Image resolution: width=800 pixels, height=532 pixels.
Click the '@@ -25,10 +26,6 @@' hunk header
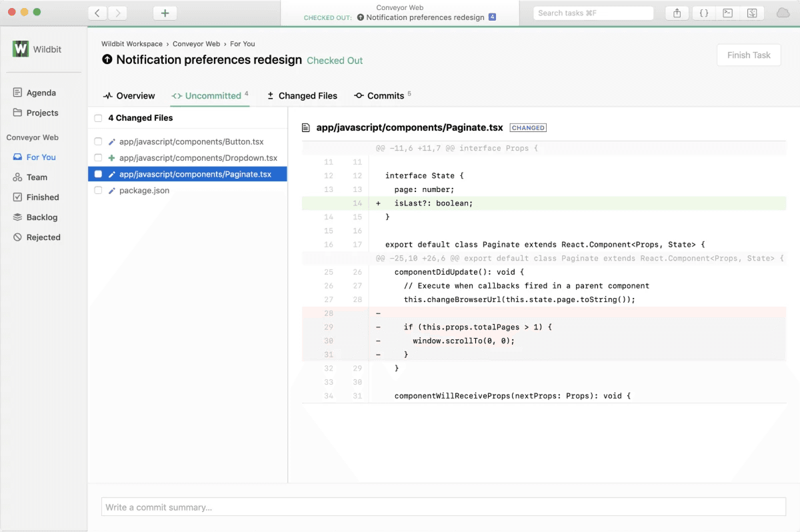point(544,258)
